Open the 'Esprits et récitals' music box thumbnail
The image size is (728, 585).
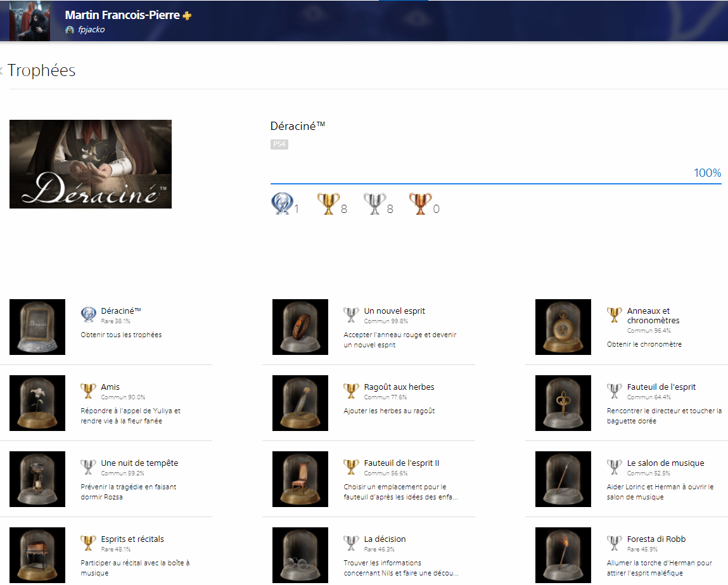37,555
